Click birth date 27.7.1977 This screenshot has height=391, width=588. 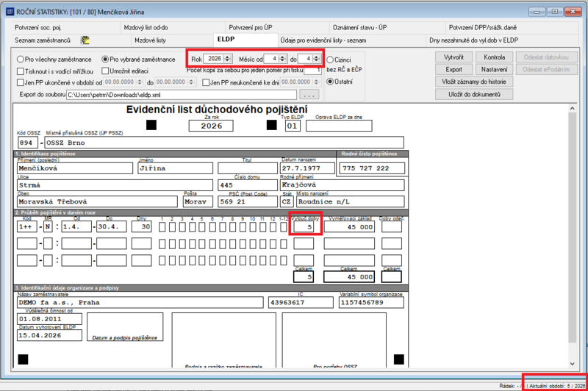(x=307, y=168)
